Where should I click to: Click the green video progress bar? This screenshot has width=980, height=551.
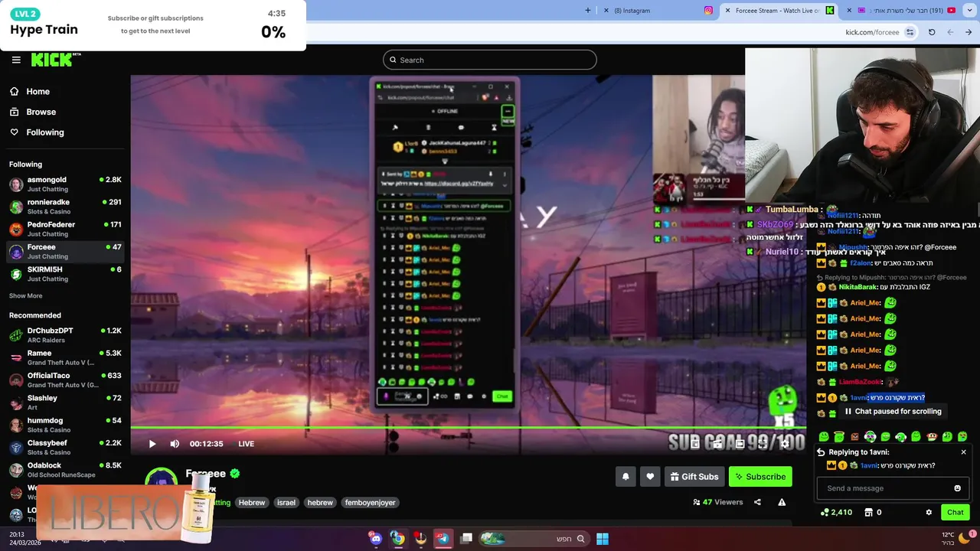point(468,428)
